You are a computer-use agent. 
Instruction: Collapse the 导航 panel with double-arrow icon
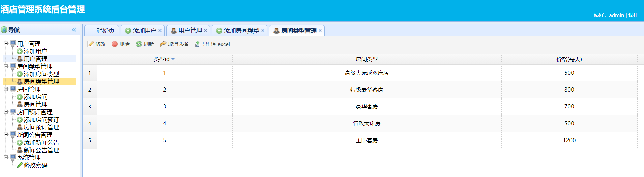click(x=74, y=30)
